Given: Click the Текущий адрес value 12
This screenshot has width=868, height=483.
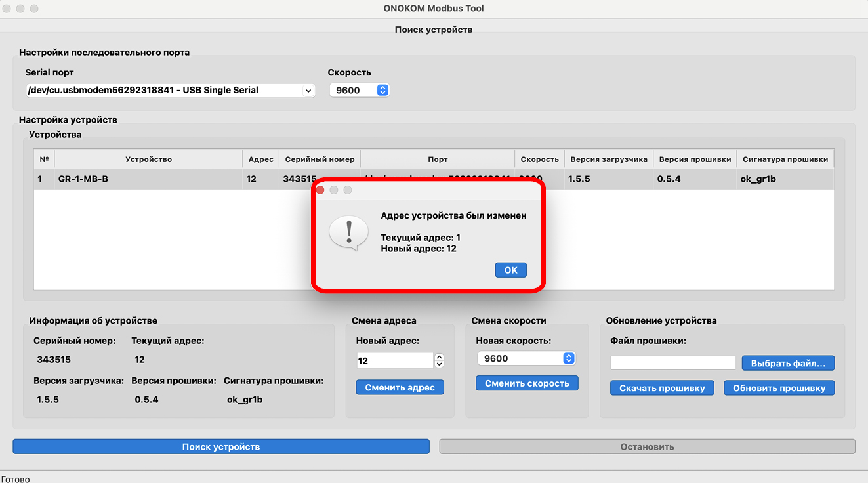Looking at the screenshot, I should tap(140, 360).
